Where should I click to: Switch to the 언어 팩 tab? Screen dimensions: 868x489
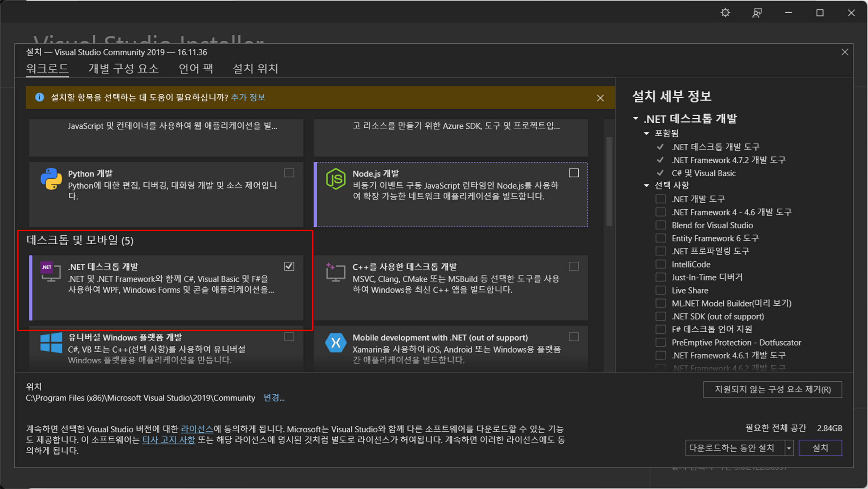pos(196,68)
